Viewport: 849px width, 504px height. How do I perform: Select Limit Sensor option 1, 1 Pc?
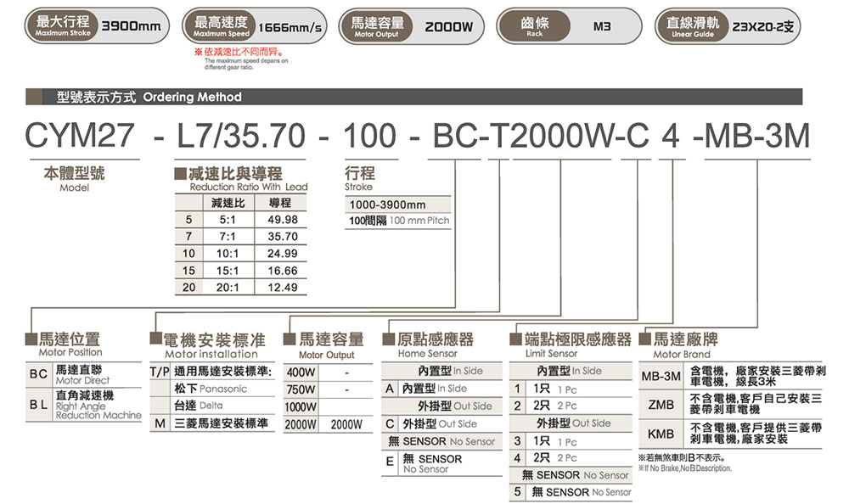pyautogui.click(x=571, y=389)
